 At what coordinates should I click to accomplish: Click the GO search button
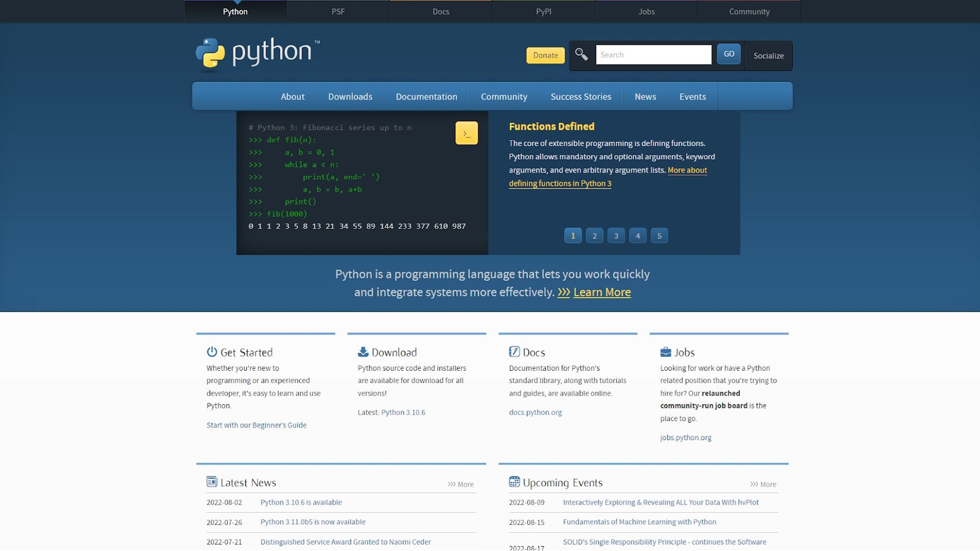pyautogui.click(x=729, y=54)
